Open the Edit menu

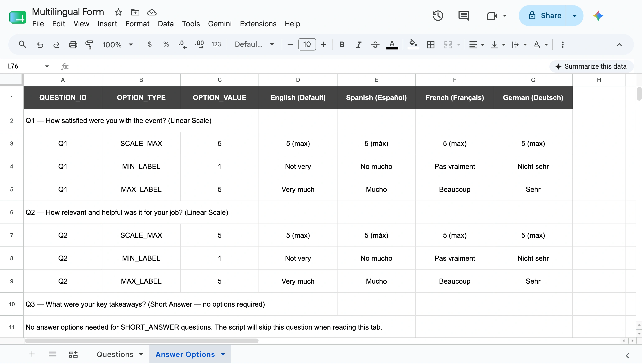click(59, 24)
